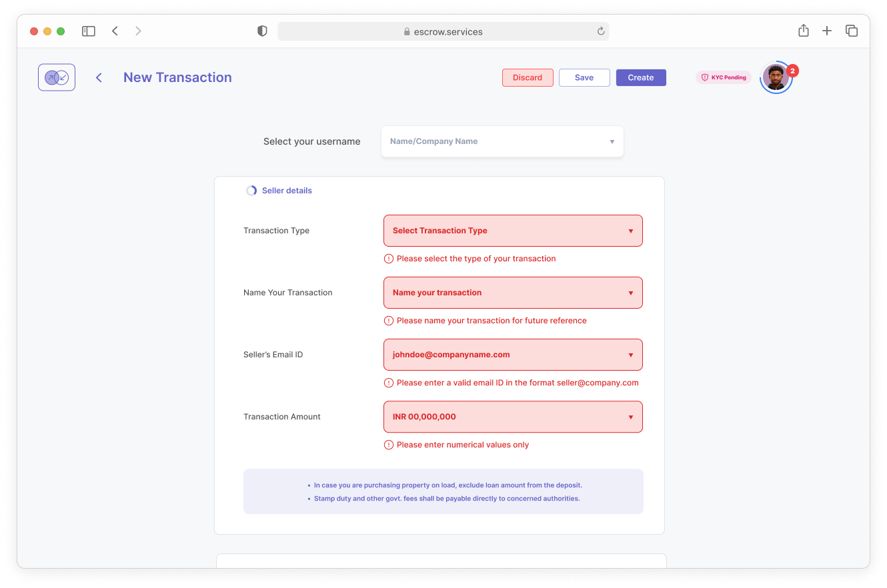Toggle the Safari sidebar icon
887x588 pixels.
(89, 31)
